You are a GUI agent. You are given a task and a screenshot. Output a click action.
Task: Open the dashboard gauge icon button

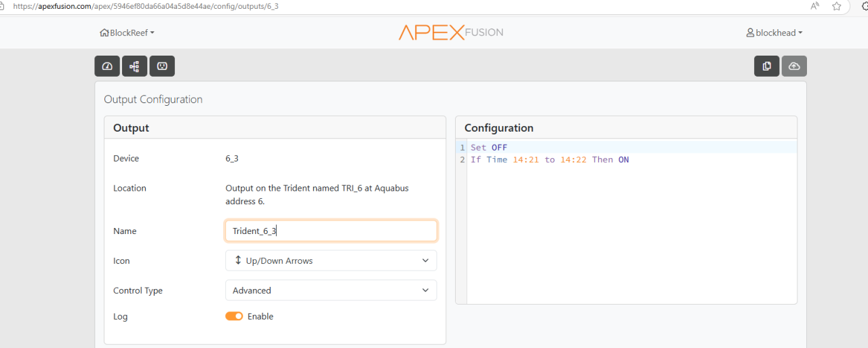point(107,66)
